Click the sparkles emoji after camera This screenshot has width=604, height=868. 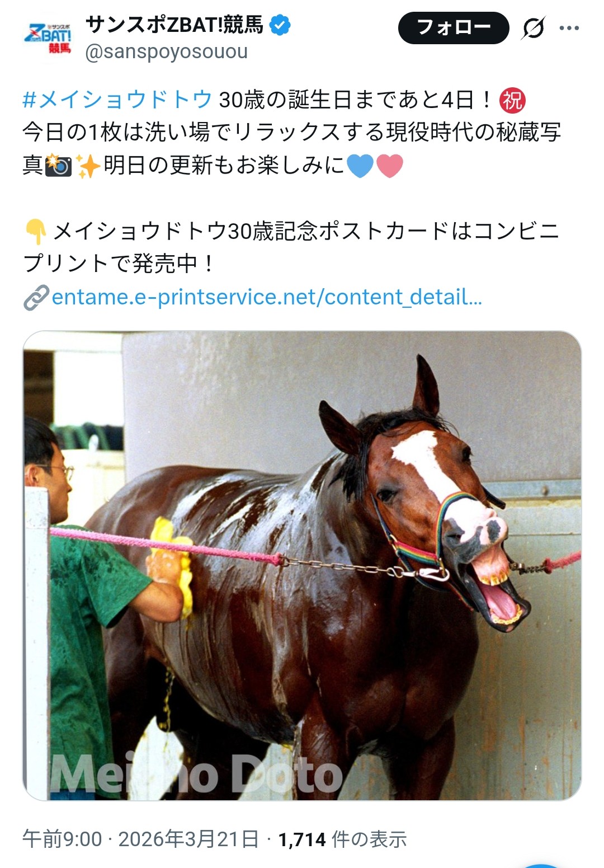[x=88, y=165]
